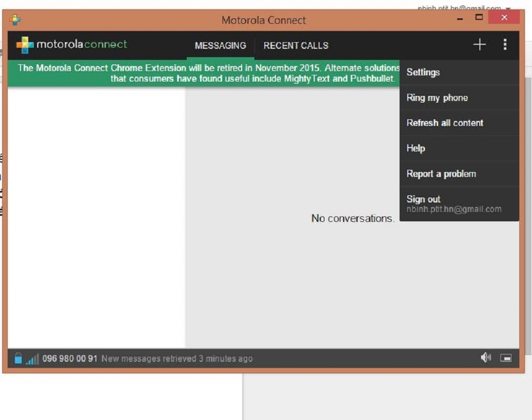Viewport: 532px width, 420px height.
Task: Click the phone battery status icon
Action: [18, 358]
